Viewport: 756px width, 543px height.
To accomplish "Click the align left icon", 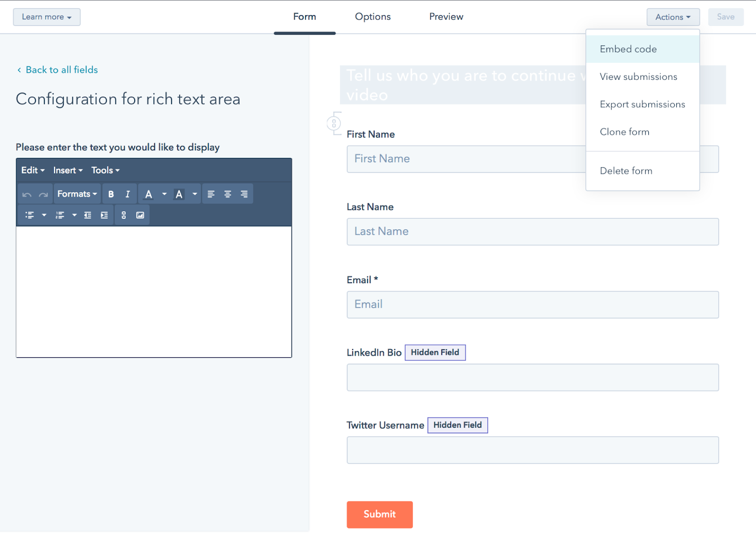I will tap(211, 194).
